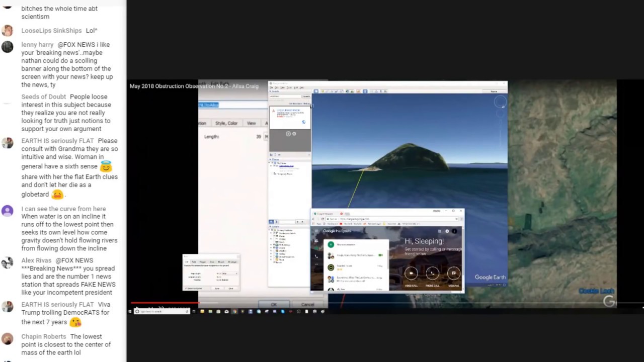Open the Windows Start button

(130, 311)
